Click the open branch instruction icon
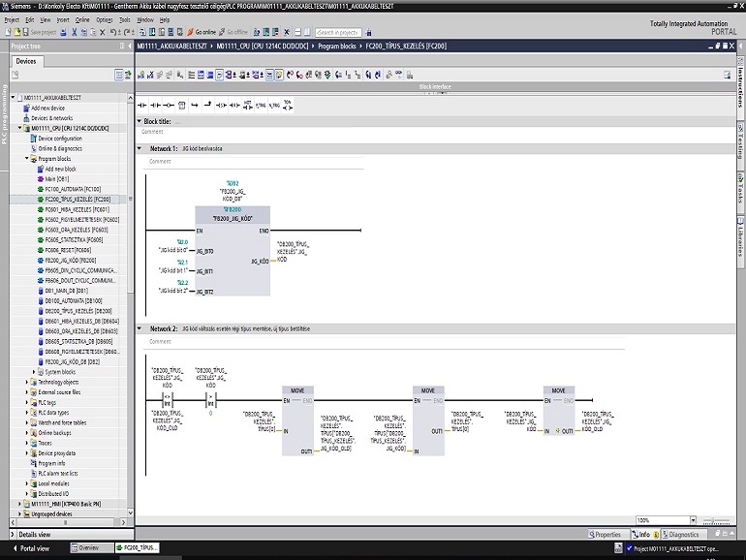 tap(195, 106)
